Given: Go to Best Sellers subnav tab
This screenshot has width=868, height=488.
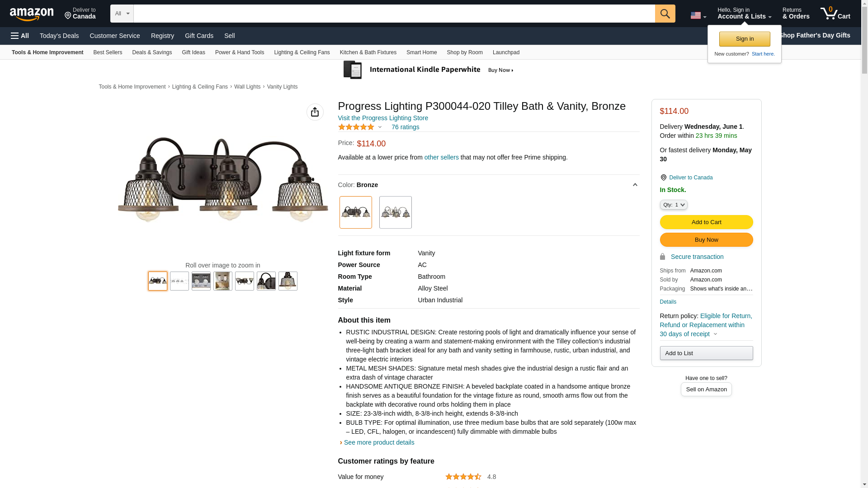Looking at the screenshot, I should [x=108, y=52].
